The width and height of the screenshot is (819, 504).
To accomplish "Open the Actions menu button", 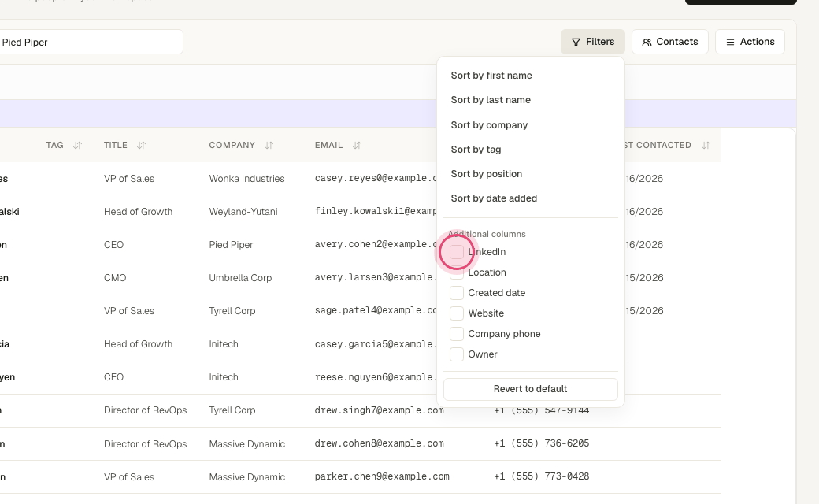I will click(x=750, y=42).
